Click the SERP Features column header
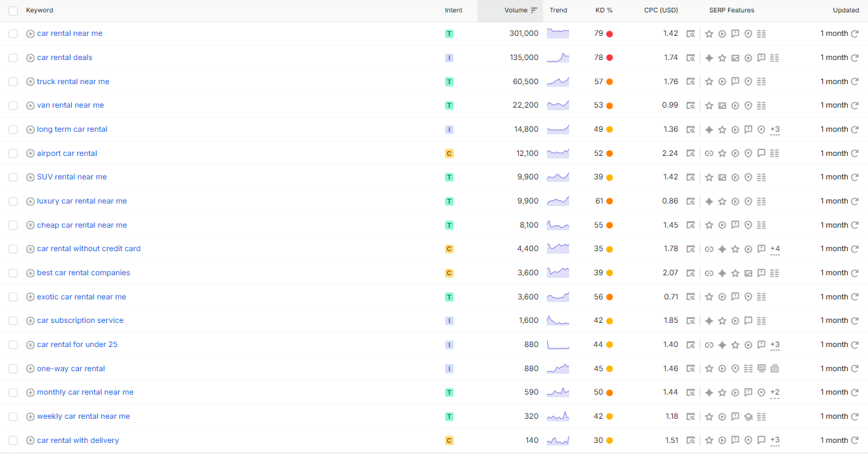The height and width of the screenshot is (454, 868). point(732,10)
